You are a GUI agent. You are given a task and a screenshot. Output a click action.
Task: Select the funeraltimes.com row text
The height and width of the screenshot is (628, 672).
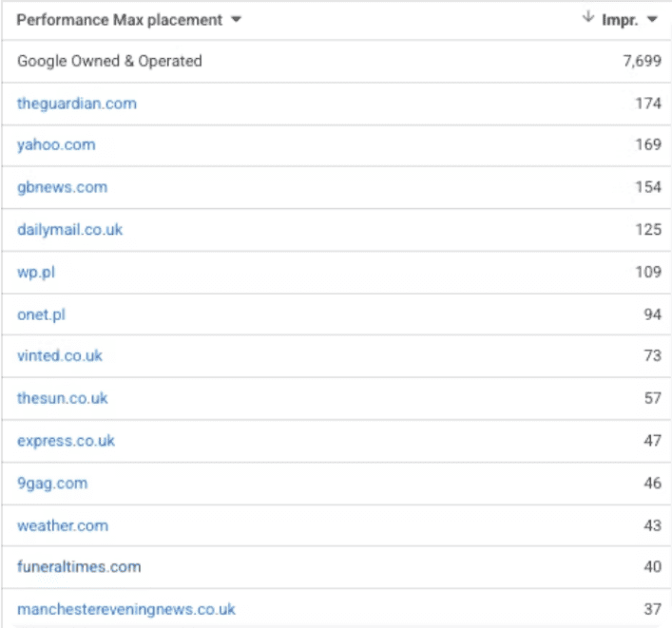pos(78,567)
